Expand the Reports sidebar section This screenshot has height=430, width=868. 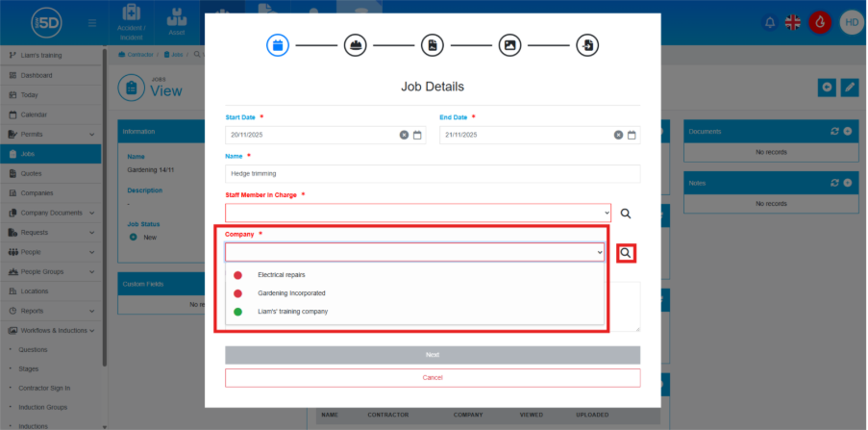(x=91, y=311)
